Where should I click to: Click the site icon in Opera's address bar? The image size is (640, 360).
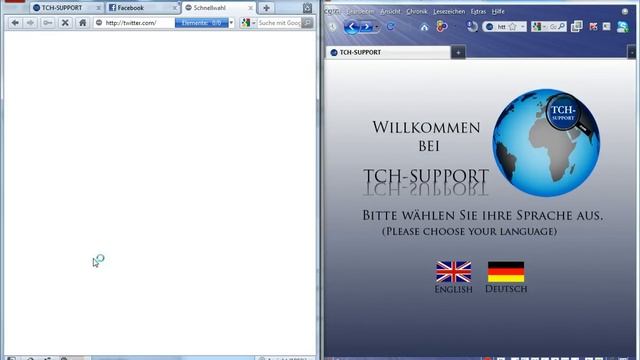[x=99, y=23]
